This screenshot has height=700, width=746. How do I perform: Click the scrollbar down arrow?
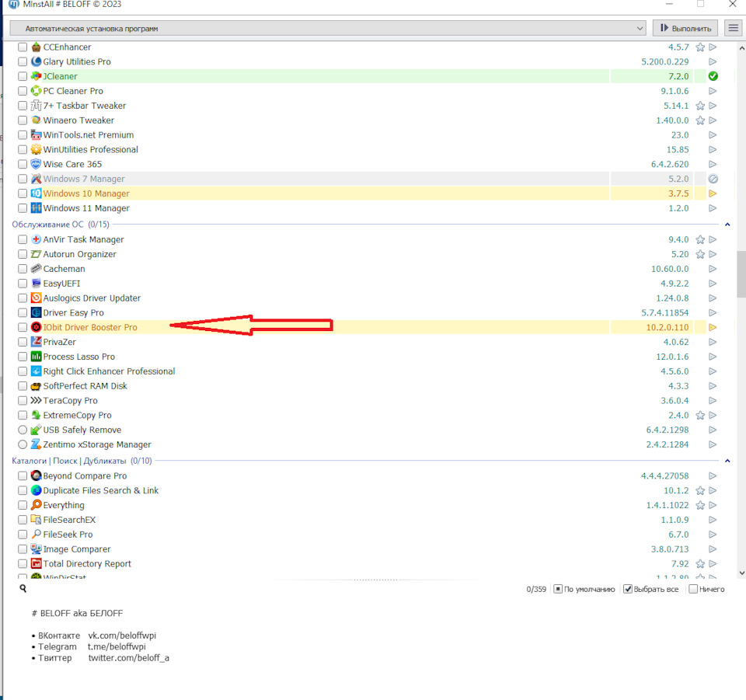[741, 573]
